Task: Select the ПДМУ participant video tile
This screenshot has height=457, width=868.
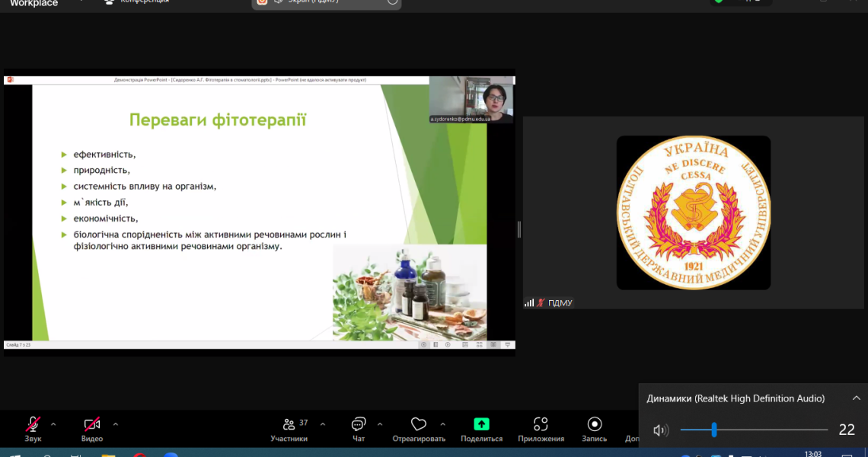Action: 693,213
